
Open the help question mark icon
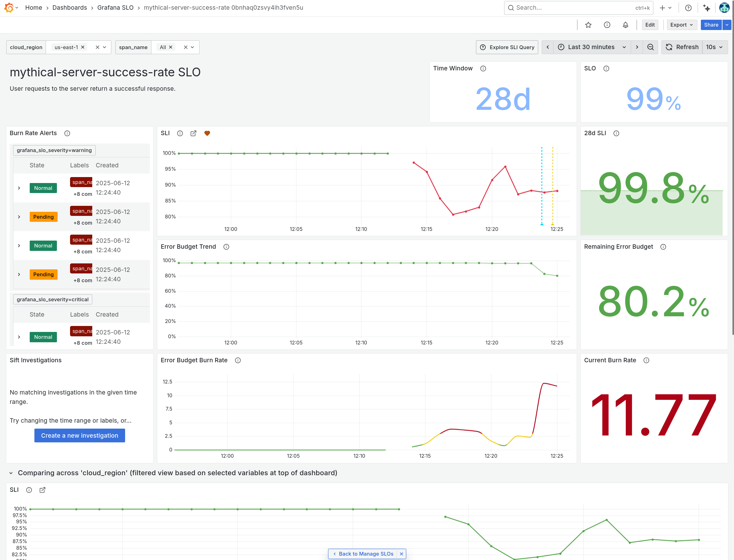pyautogui.click(x=688, y=8)
